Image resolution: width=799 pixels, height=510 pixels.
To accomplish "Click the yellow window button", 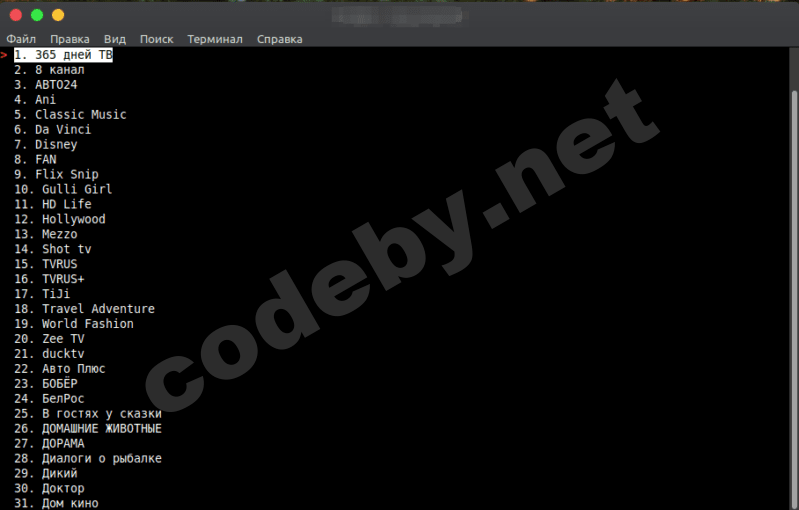I will (58, 15).
